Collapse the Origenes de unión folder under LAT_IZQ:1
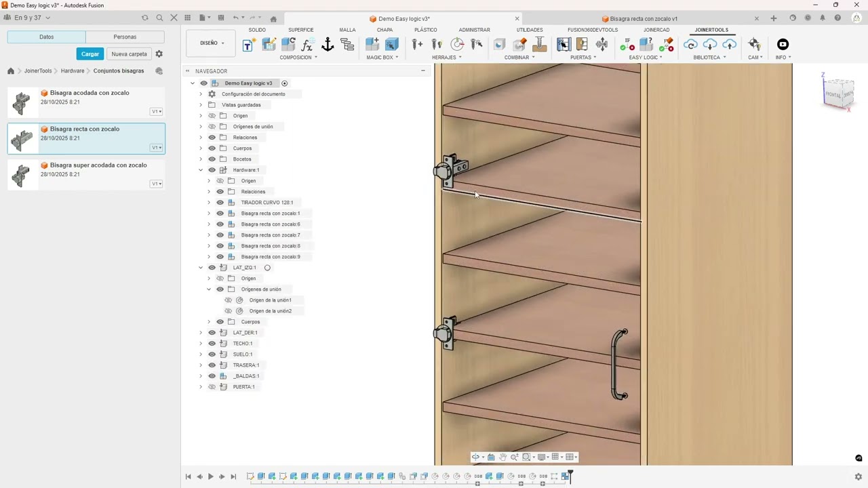 pos(209,289)
